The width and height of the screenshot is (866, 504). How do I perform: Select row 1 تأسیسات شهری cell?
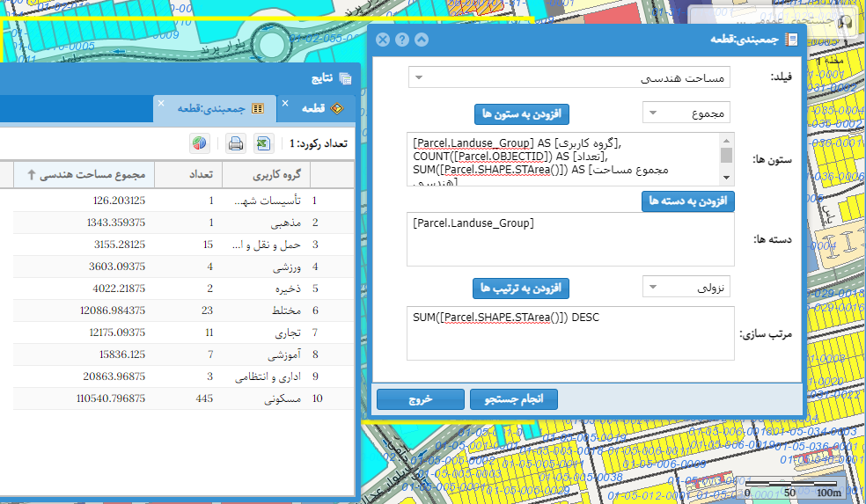[x=266, y=201]
